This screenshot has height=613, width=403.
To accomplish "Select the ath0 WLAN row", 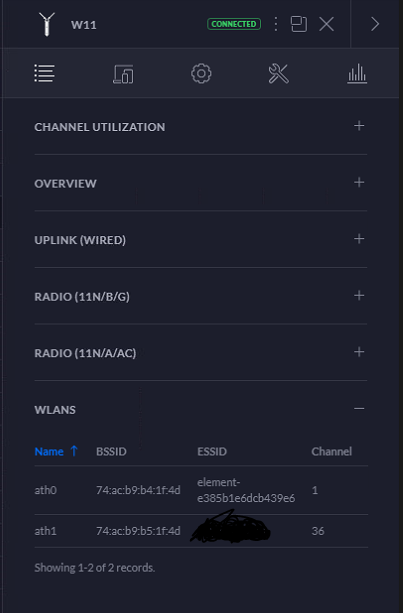I will coord(201,490).
